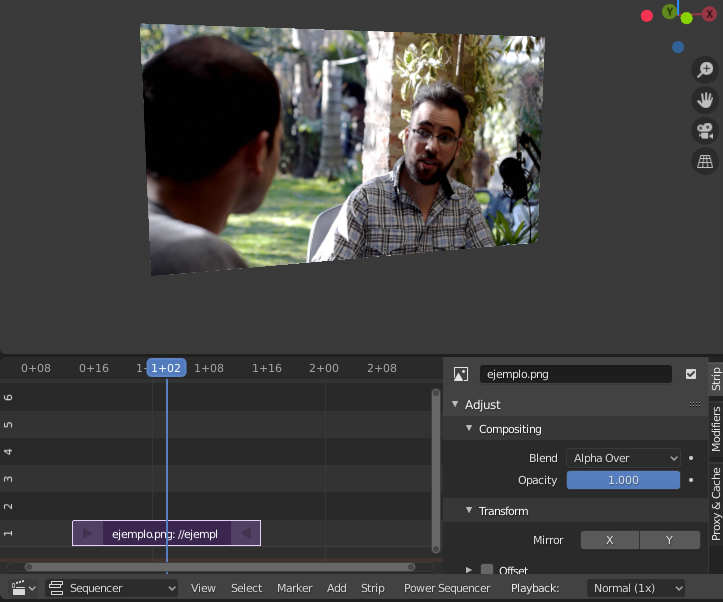Viewport: 723px width, 602px height.
Task: Open the editor type clapperboard menu
Action: (x=23, y=588)
